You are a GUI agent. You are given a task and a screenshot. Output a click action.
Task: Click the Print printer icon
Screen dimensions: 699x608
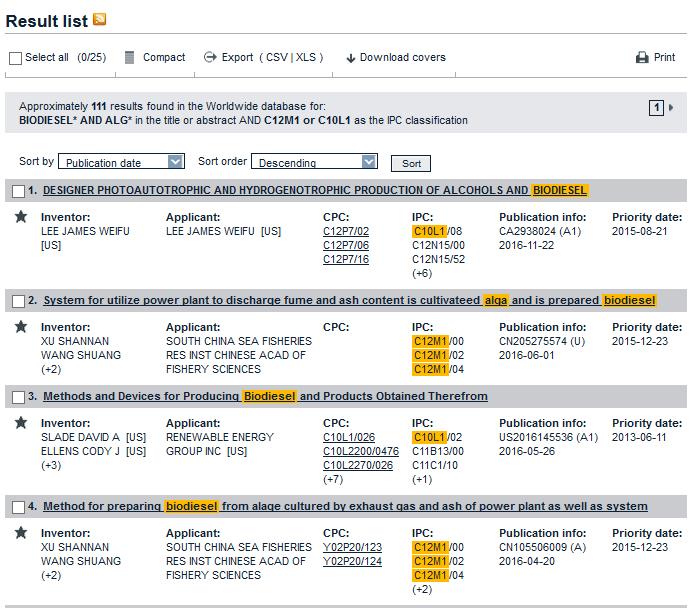click(642, 58)
